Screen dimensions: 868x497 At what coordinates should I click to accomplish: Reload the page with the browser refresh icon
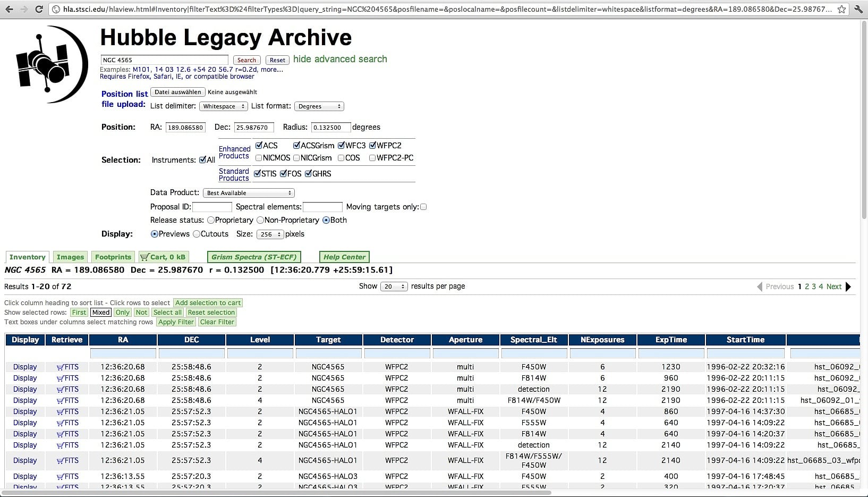[39, 9]
